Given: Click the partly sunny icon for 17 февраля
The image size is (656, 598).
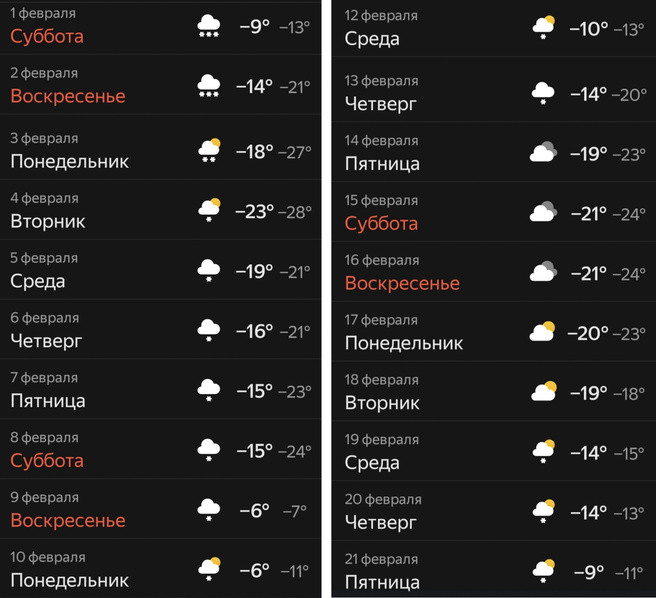Looking at the screenshot, I should pos(543,333).
